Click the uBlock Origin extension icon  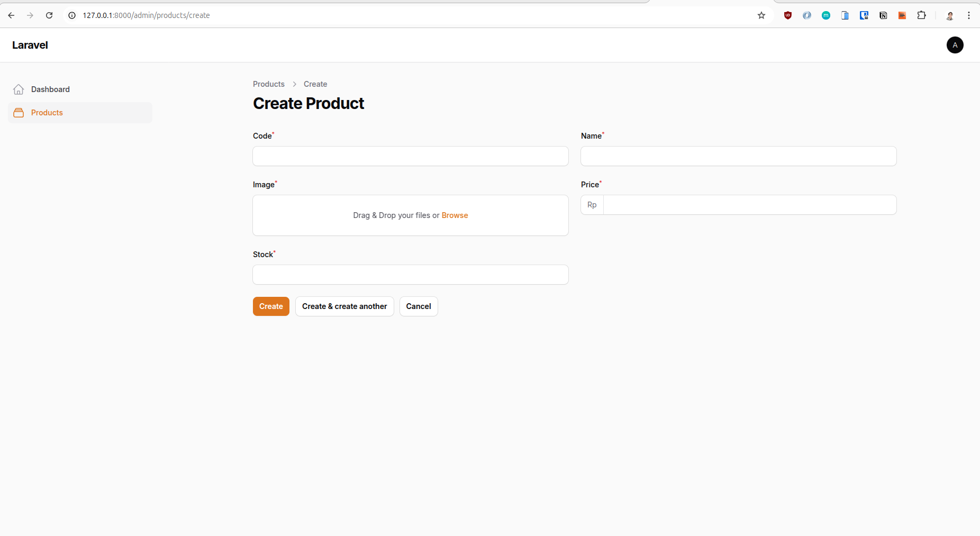coord(788,15)
